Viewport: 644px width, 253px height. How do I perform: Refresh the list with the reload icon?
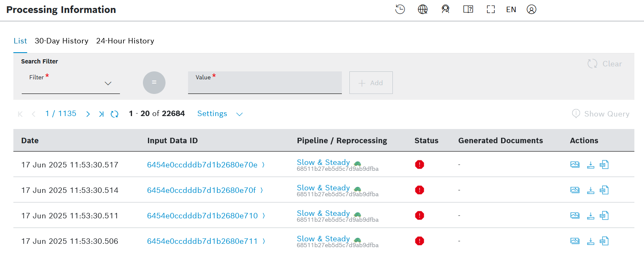[x=115, y=114]
